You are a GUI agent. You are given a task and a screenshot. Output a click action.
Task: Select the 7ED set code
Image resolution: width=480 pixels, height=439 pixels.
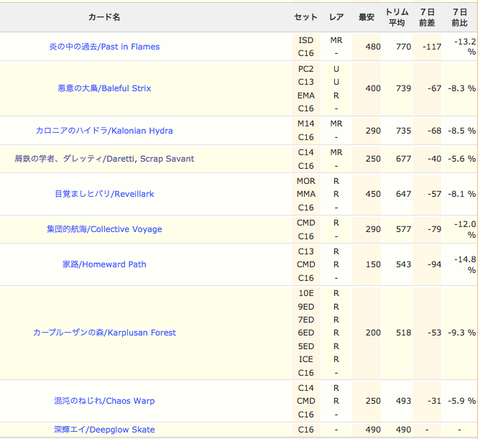(x=306, y=320)
